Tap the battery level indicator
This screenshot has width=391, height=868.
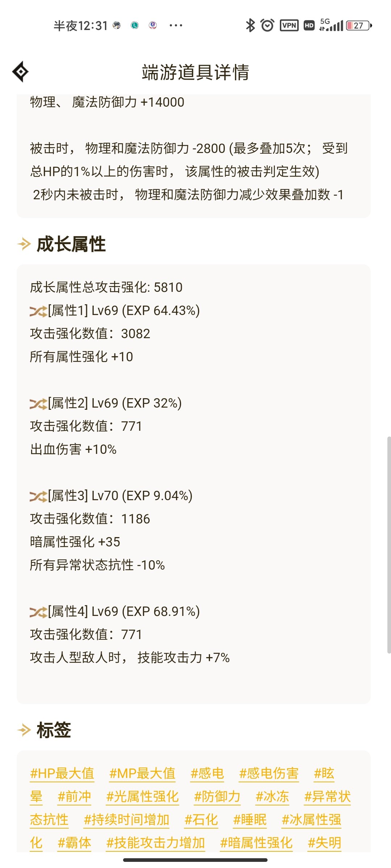click(x=359, y=25)
